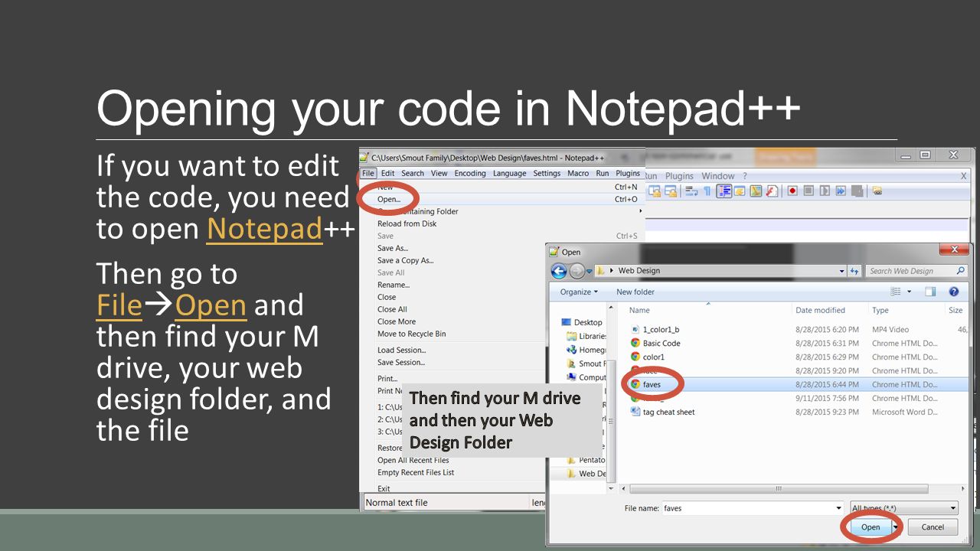Toggle Show All Characters pilcrow icon
The width and height of the screenshot is (980, 551).
point(707,191)
